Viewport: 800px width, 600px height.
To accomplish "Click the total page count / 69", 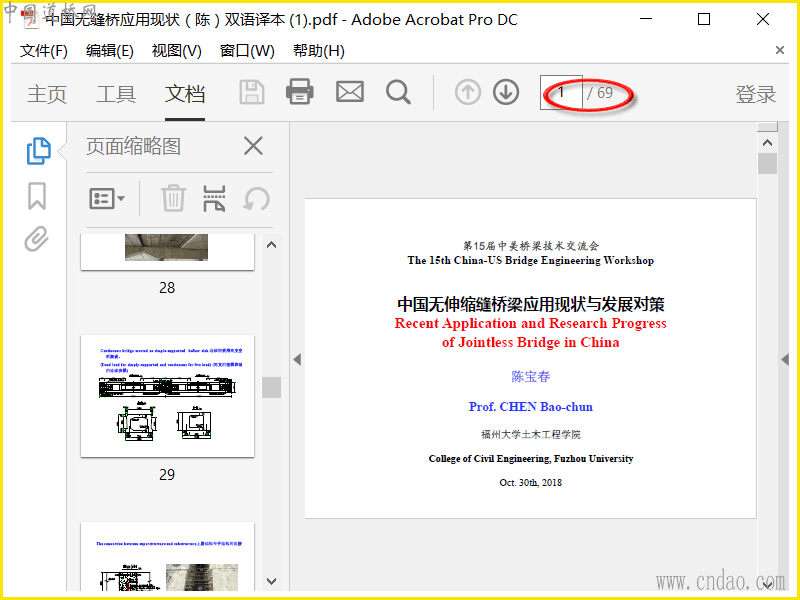I will (x=600, y=93).
